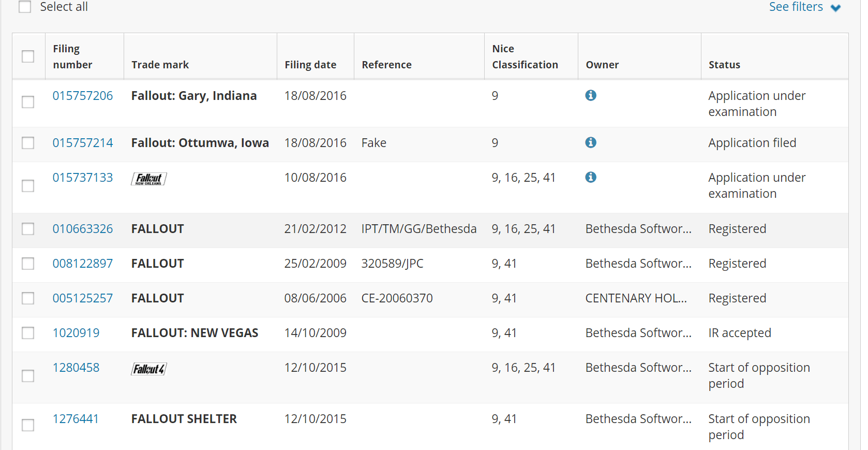Click Start of opposition status for FALLOUT SHELTER
The height and width of the screenshot is (450, 868).
pyautogui.click(x=759, y=427)
